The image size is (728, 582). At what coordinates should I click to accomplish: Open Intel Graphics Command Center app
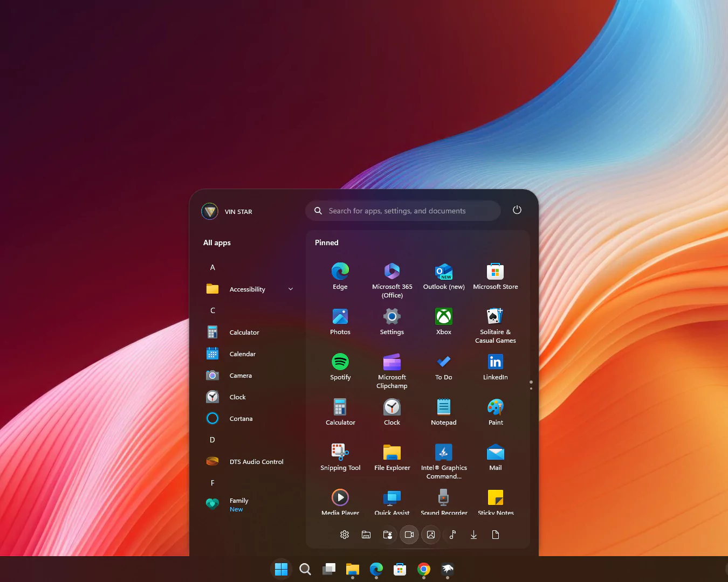pos(444,461)
